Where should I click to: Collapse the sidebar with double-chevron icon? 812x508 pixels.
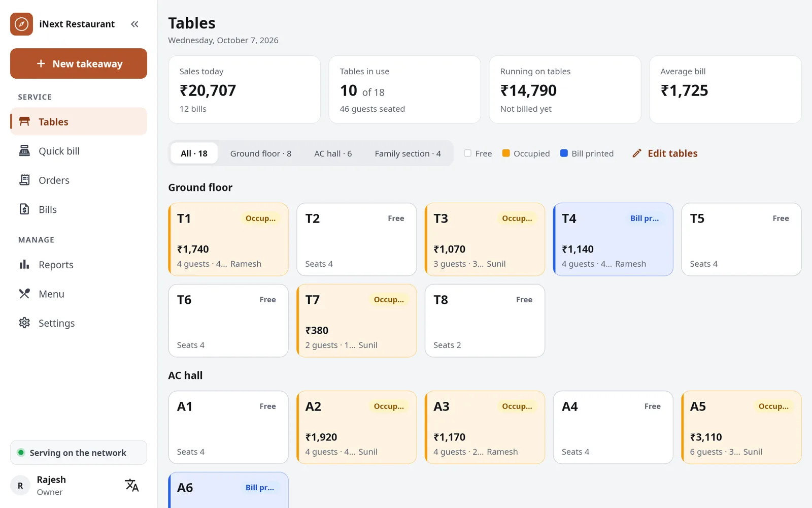coord(134,24)
